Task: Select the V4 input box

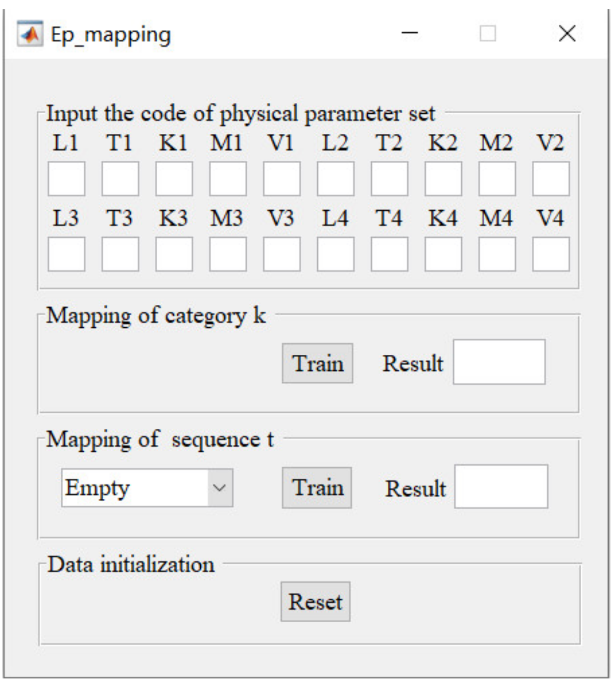Action: [551, 254]
